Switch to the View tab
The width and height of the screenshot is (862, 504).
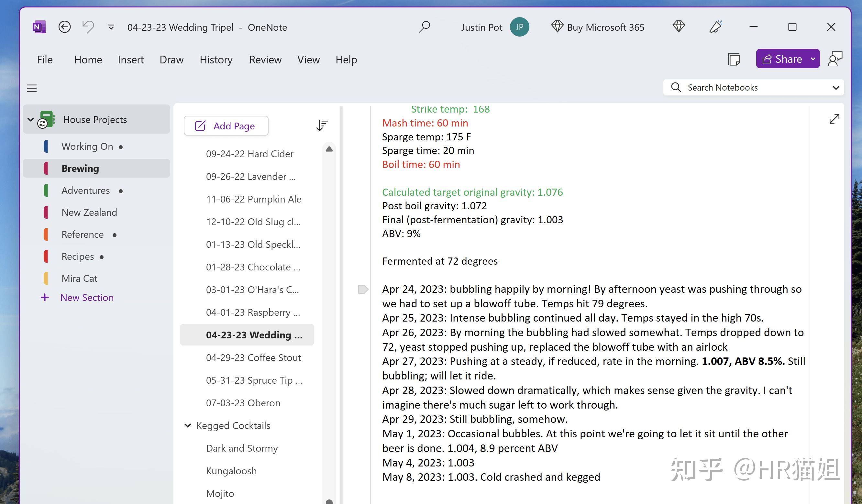(308, 60)
